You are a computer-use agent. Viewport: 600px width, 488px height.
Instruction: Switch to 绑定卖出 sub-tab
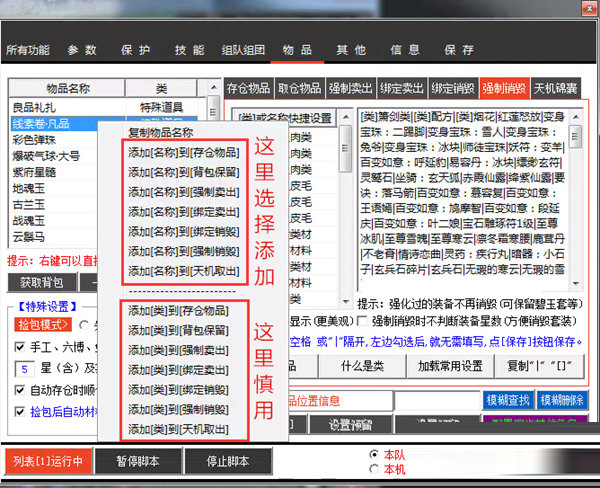pos(402,88)
